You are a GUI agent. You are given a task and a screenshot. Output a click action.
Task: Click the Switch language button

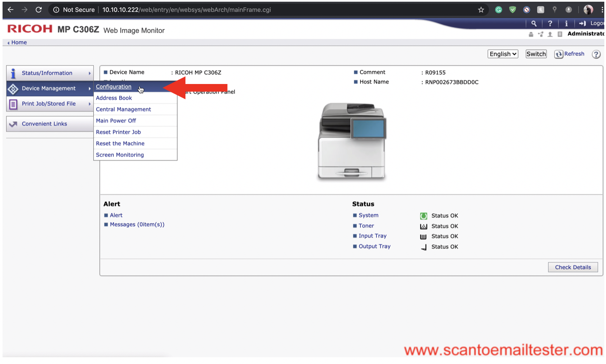click(536, 54)
